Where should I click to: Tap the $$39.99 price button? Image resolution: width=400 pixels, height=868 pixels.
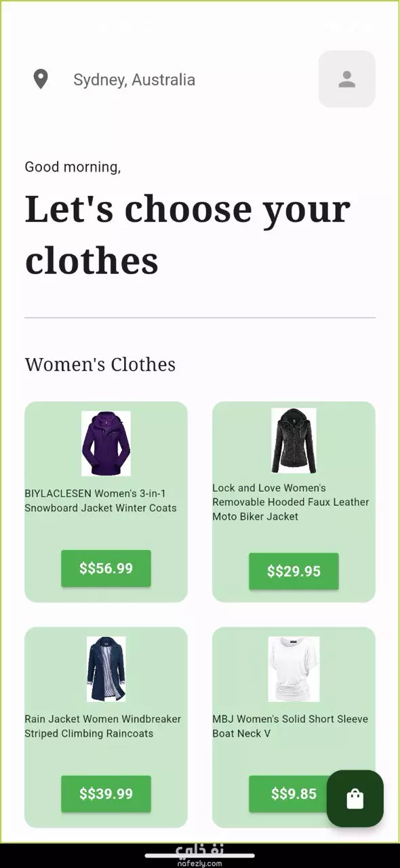pos(106,794)
